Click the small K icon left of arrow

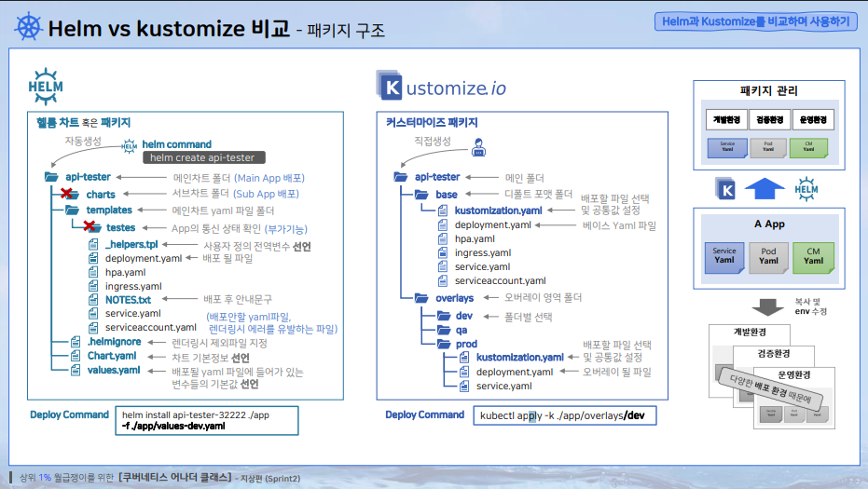725,189
